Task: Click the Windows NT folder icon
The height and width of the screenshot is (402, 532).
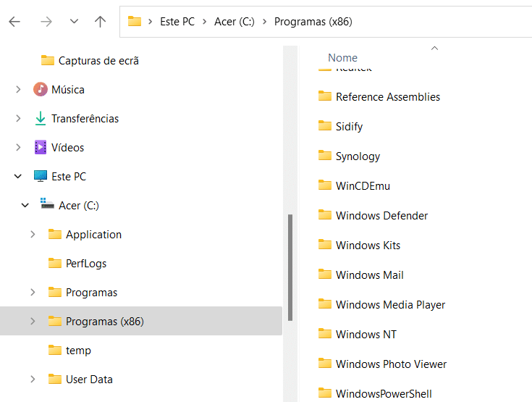Action: click(x=325, y=333)
